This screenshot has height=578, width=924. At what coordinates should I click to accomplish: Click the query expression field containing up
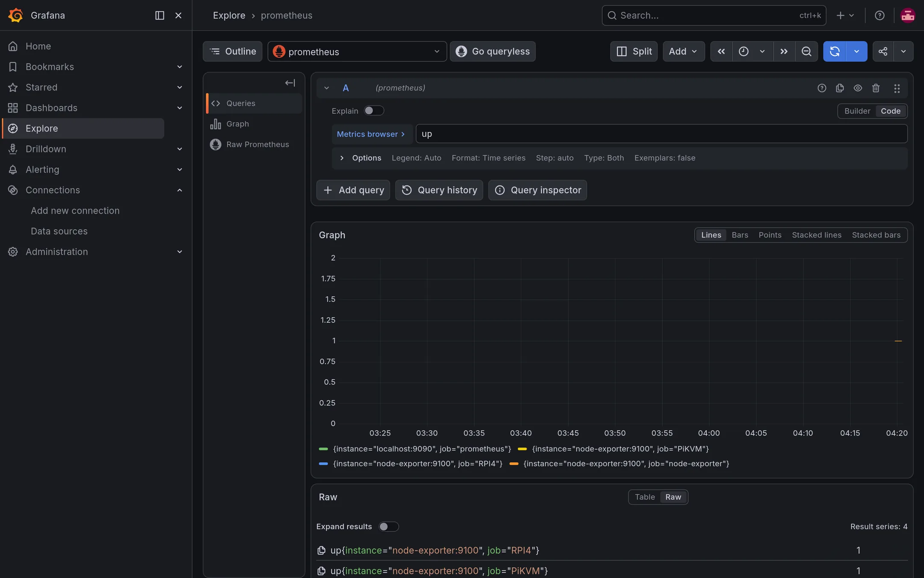click(661, 134)
